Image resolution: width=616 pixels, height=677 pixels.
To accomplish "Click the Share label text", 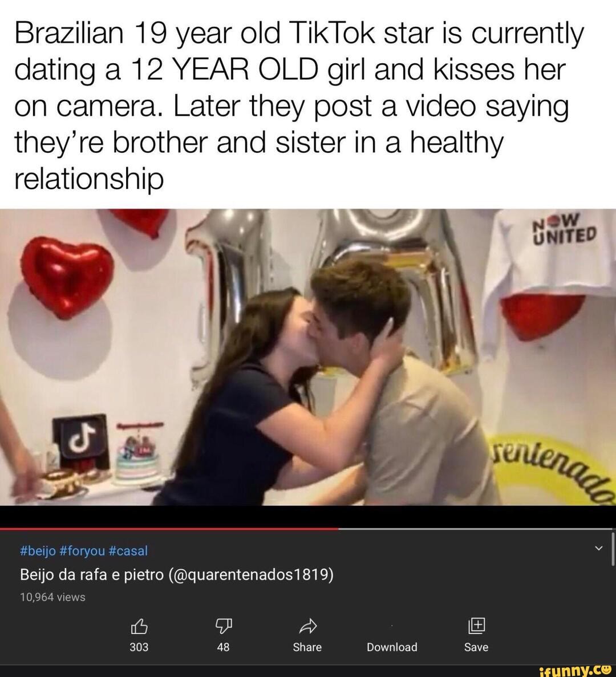I will pos(307,647).
